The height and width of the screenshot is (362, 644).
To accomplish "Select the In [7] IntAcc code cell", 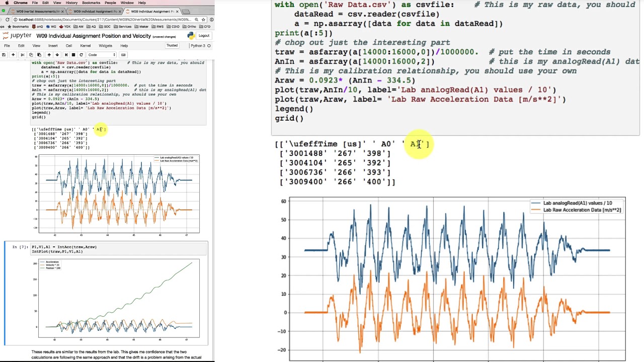I will pyautogui.click(x=119, y=249).
